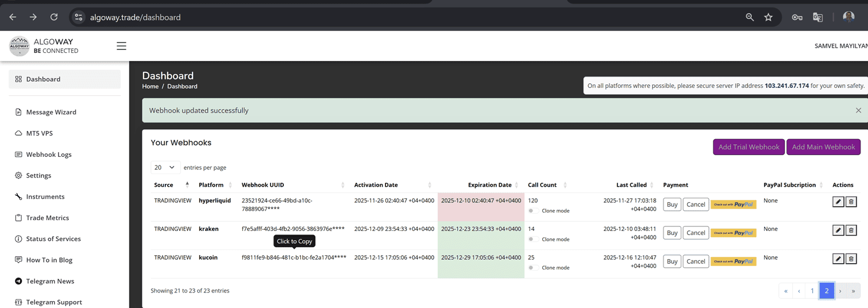Click Buy for the kucoin webhook
Screen dimensions: 868x308
coord(672,261)
